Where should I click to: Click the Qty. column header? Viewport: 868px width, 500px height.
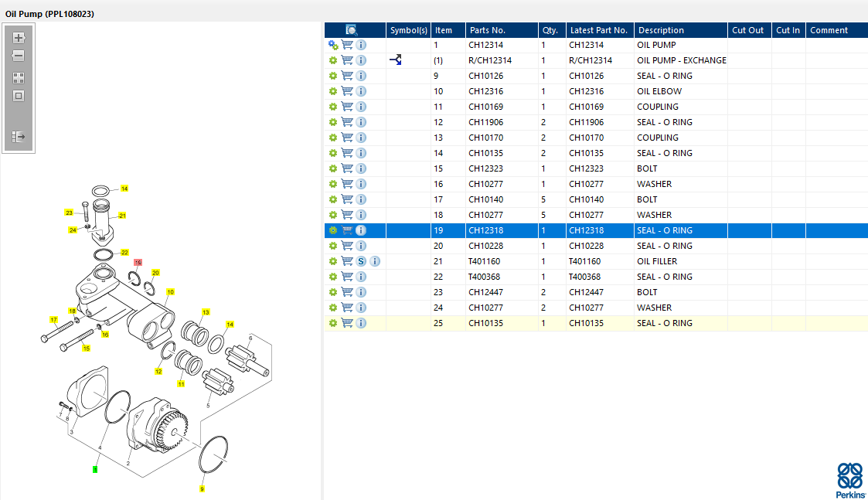pyautogui.click(x=550, y=30)
